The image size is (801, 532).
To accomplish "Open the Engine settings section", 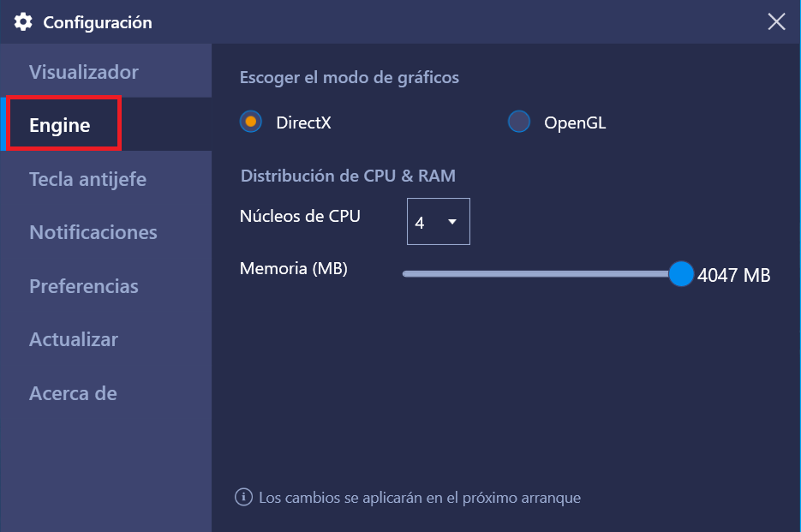I will (60, 123).
